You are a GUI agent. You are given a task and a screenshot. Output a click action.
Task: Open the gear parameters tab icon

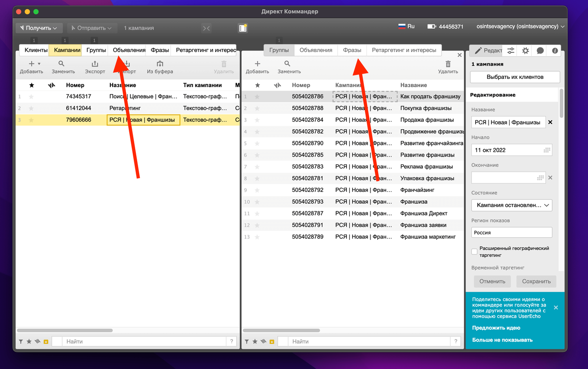[525, 50]
